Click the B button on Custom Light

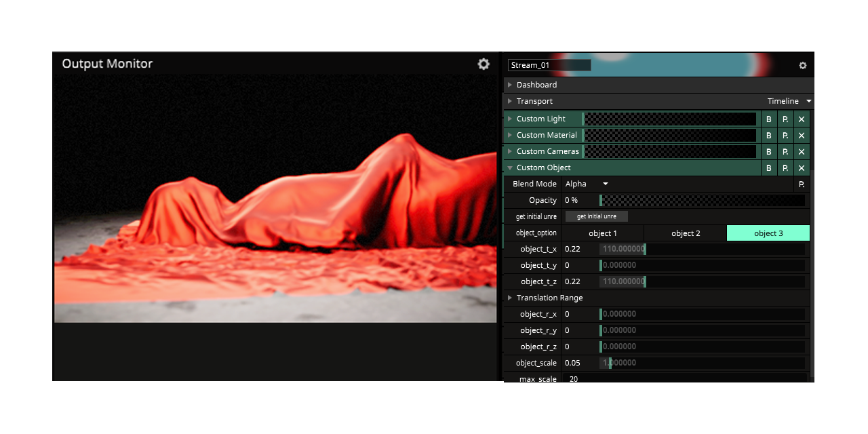[x=768, y=119]
